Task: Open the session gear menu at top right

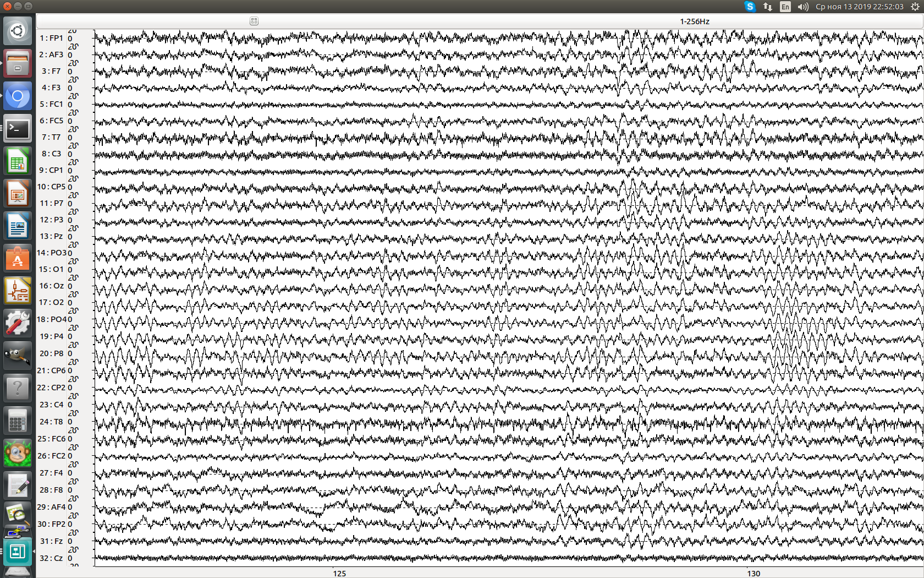Action: (916, 7)
